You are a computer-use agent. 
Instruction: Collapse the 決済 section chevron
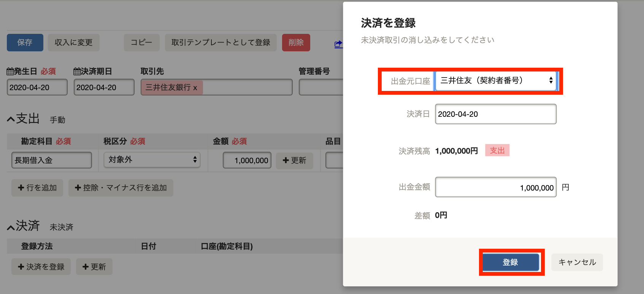click(x=11, y=227)
